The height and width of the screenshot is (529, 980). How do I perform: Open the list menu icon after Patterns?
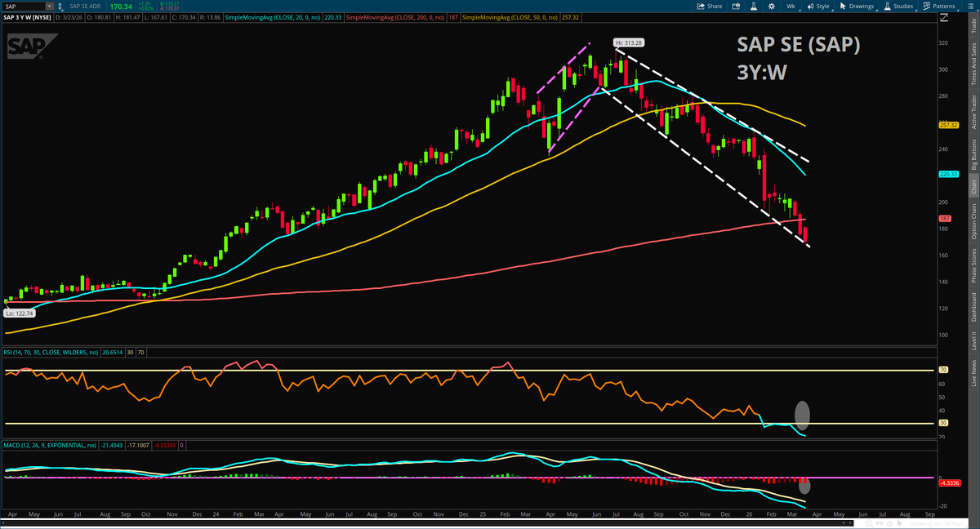pos(970,6)
